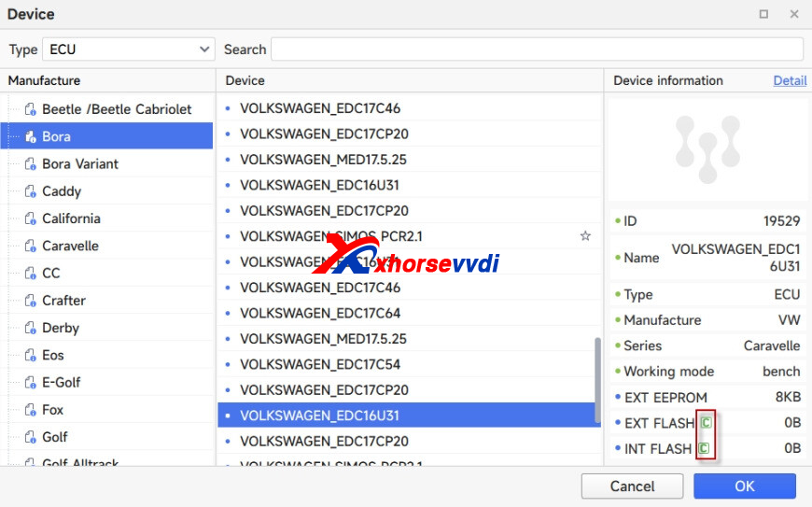The width and height of the screenshot is (812, 507).
Task: Maximize the Device dialog window
Action: (x=763, y=14)
